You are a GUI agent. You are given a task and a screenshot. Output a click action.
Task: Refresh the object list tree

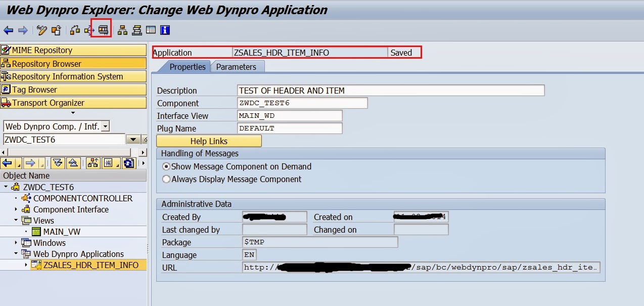coord(129,163)
